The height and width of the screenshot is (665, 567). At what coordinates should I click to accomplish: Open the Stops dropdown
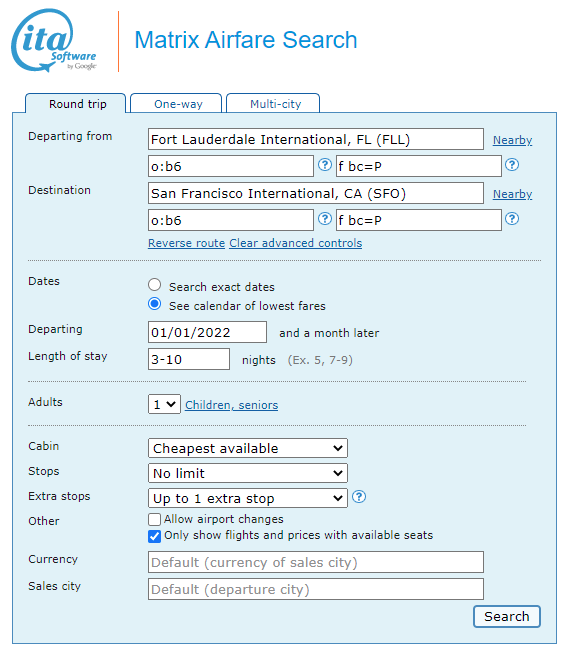(x=248, y=473)
